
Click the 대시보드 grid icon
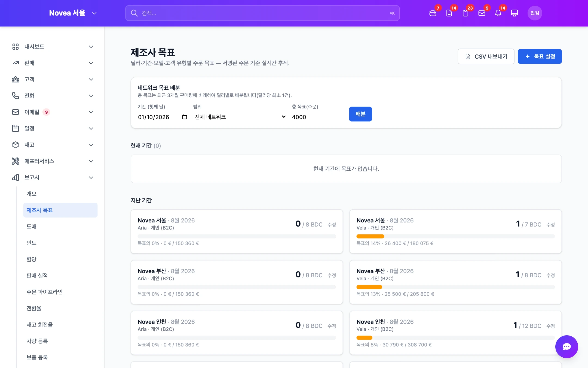[x=16, y=47]
